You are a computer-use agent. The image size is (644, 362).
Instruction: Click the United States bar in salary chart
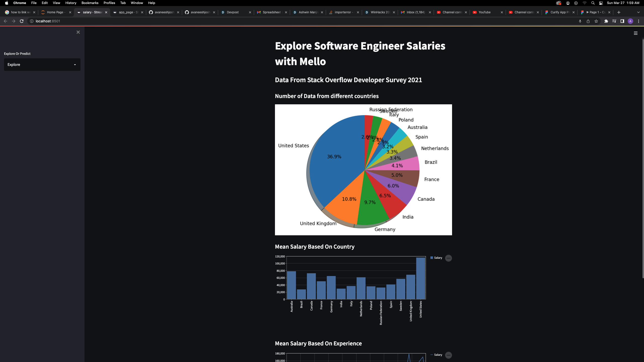pos(421,278)
